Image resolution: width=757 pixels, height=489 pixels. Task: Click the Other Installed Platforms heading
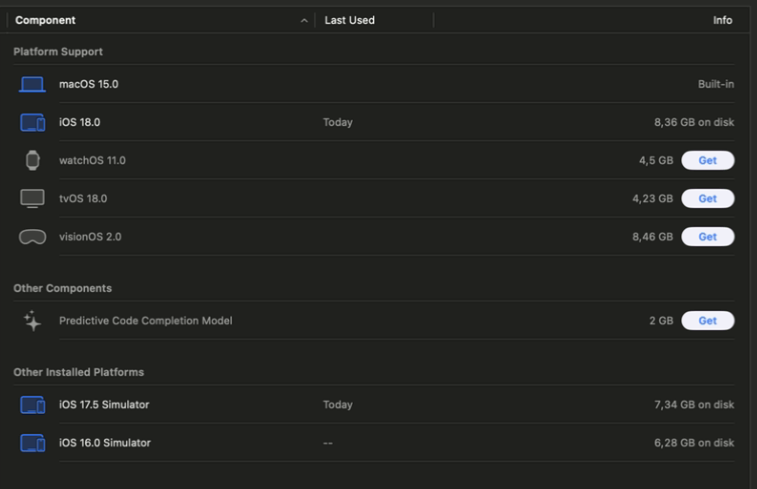click(x=79, y=372)
